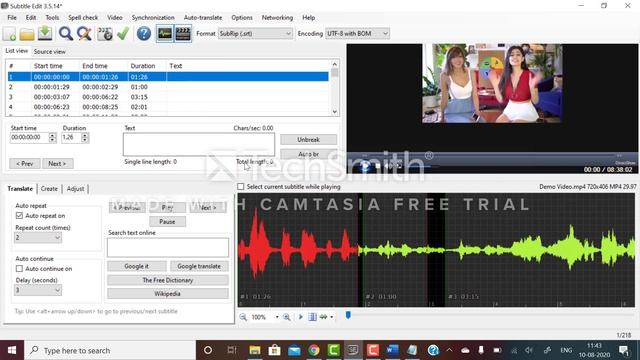
Task: Toggle the waveform display toolbar icon
Action: tap(165, 33)
